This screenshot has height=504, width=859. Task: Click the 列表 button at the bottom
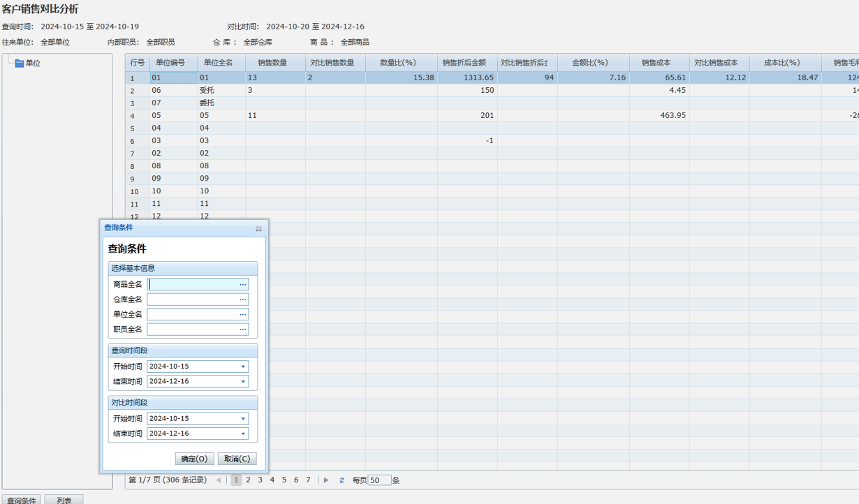coord(64,500)
